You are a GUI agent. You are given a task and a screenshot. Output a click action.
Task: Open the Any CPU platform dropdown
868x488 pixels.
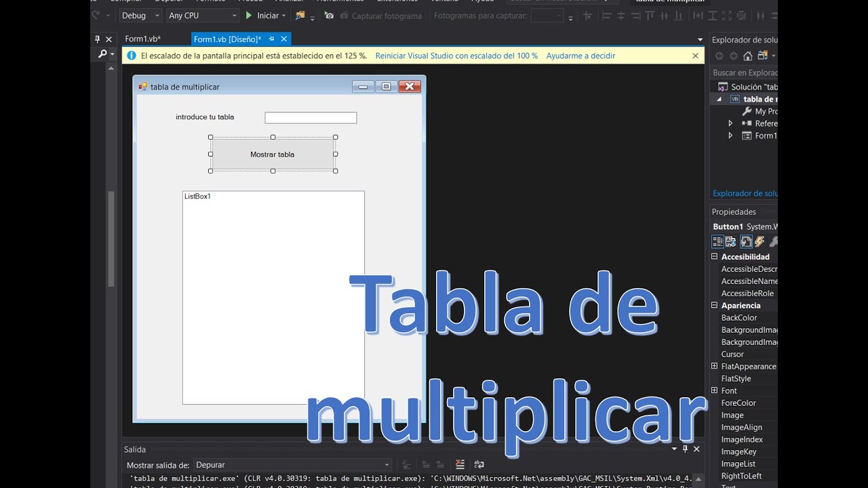pos(203,15)
